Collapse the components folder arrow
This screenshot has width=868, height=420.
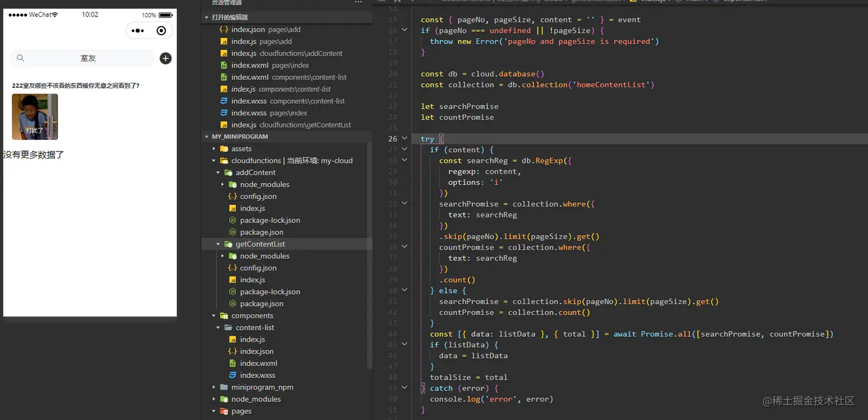214,316
